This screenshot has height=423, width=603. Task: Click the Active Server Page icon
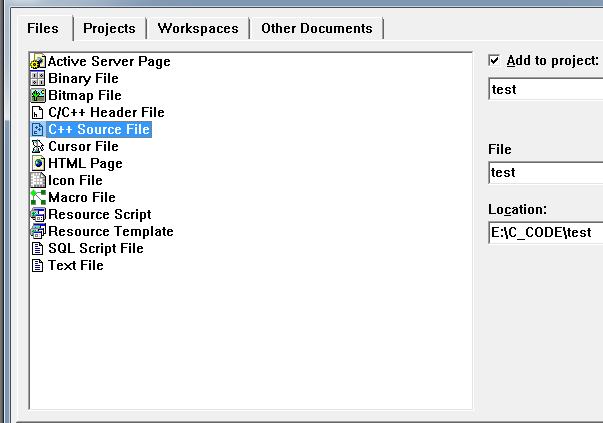pos(39,62)
